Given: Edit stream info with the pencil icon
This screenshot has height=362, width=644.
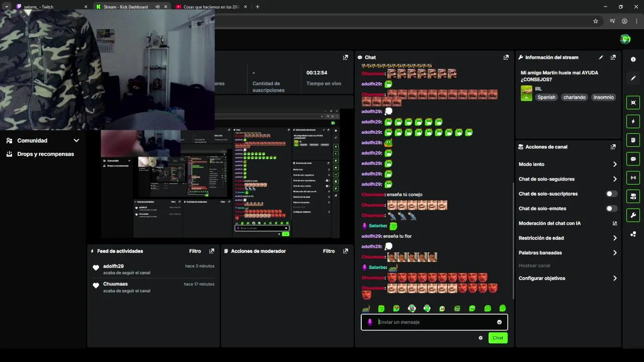Looking at the screenshot, I should click(x=601, y=57).
